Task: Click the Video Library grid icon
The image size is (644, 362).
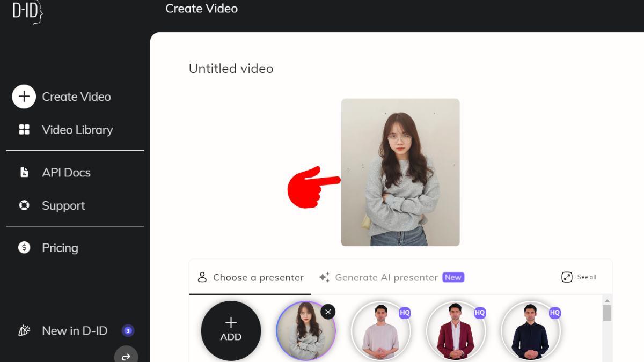Action: [x=23, y=130]
